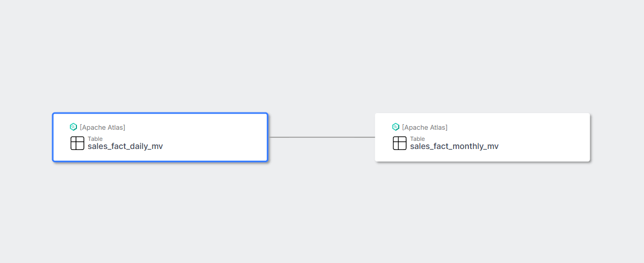This screenshot has height=263, width=644.
Task: Click edge endpoint at the daily node's right side
Action: [270, 137]
